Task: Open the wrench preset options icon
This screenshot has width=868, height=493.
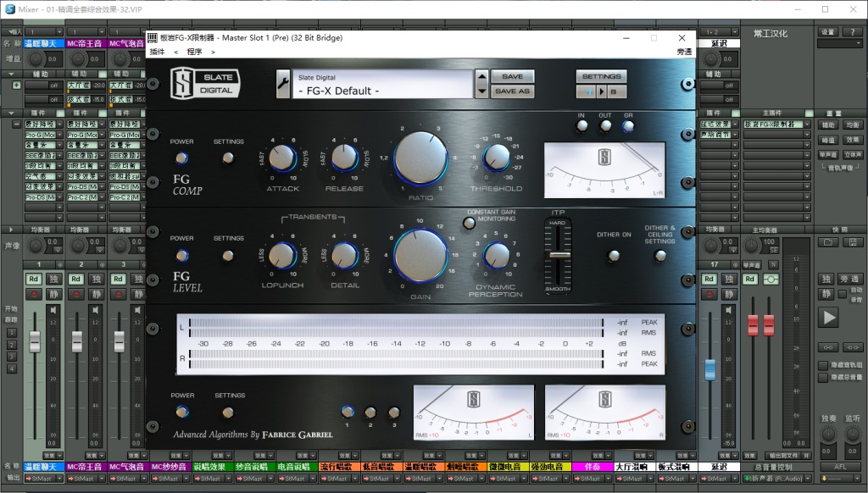Action: pos(283,84)
